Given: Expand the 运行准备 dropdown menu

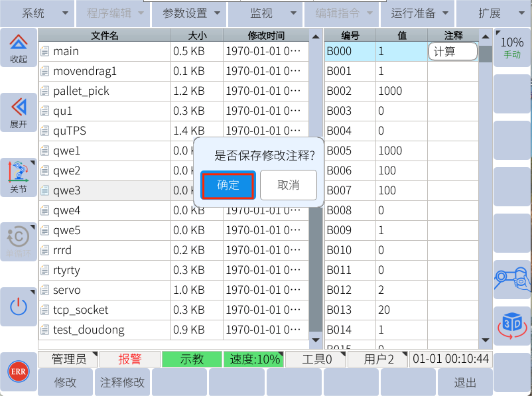Looking at the screenshot, I should [x=418, y=13].
